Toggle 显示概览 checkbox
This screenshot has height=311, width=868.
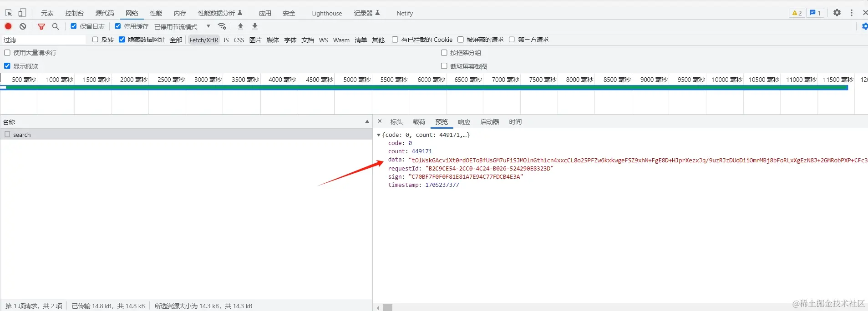[x=7, y=66]
